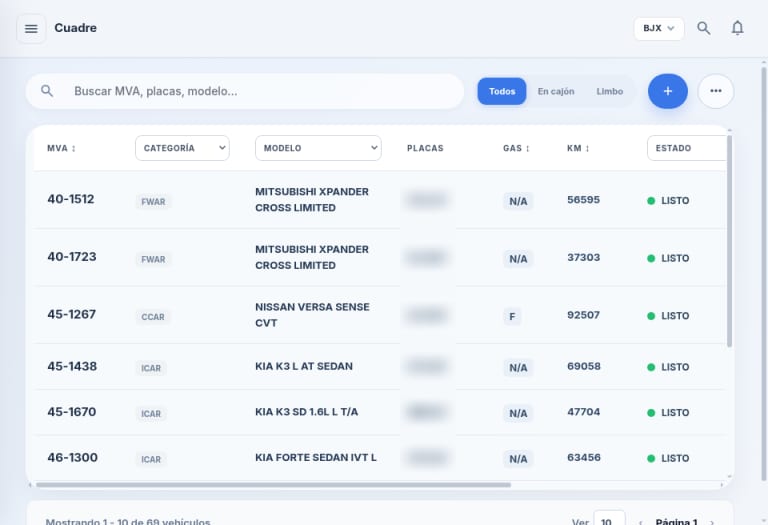The height and width of the screenshot is (525, 768).
Task: Select the Kia Forte Sedan row 46-1300
Action: click(380, 458)
